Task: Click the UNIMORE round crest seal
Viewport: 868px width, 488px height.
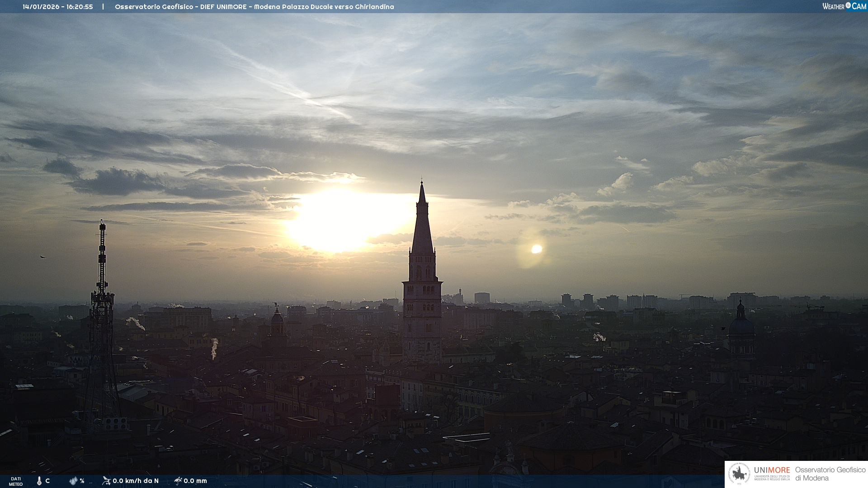Action: pos(739,474)
